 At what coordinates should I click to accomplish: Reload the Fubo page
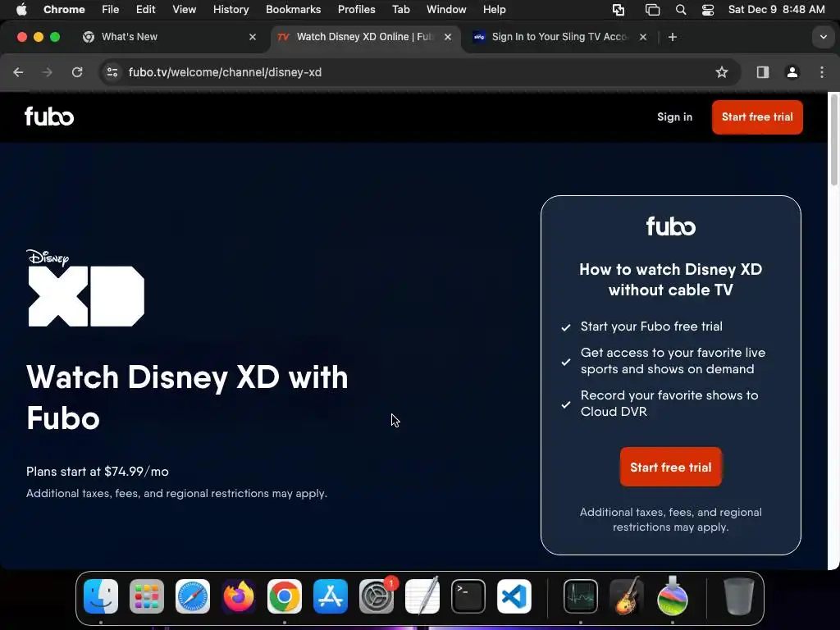77,72
